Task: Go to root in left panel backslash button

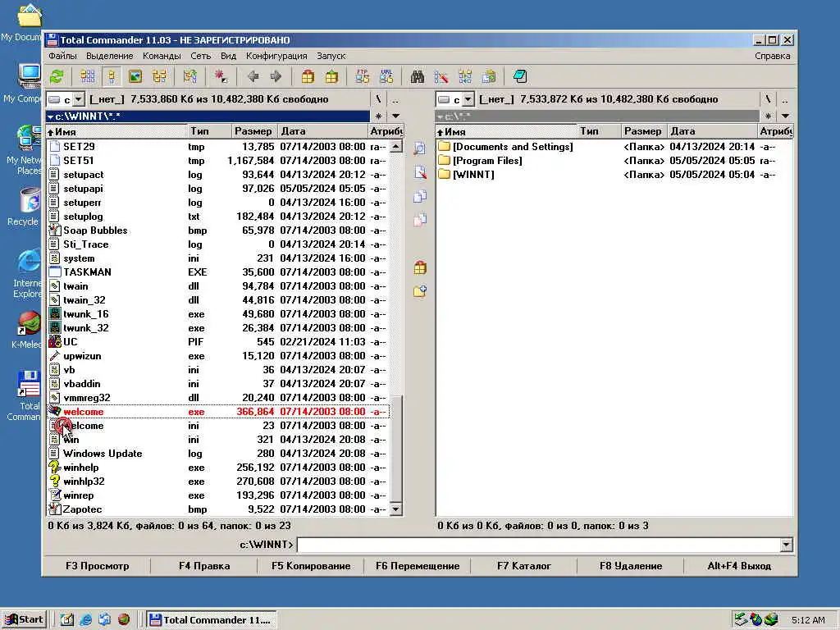Action: [x=378, y=99]
